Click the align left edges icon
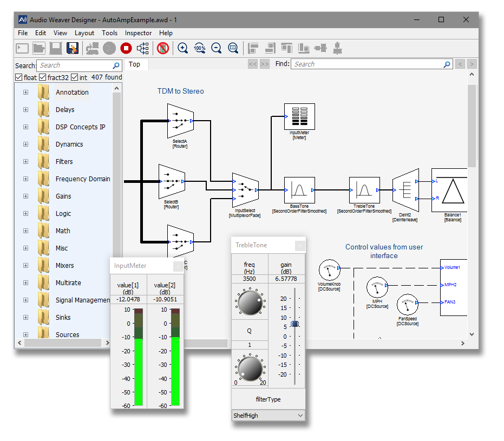Image resolution: width=504 pixels, height=441 pixels. click(x=253, y=49)
